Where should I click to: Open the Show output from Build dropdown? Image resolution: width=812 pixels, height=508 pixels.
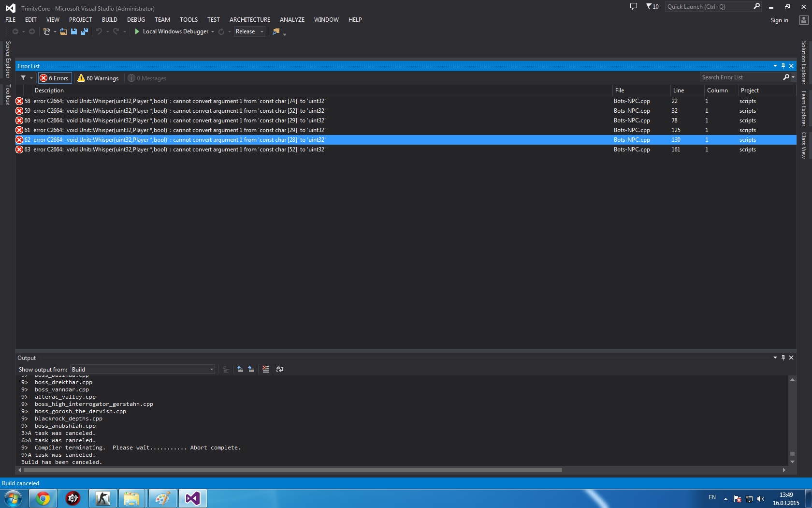[143, 369]
